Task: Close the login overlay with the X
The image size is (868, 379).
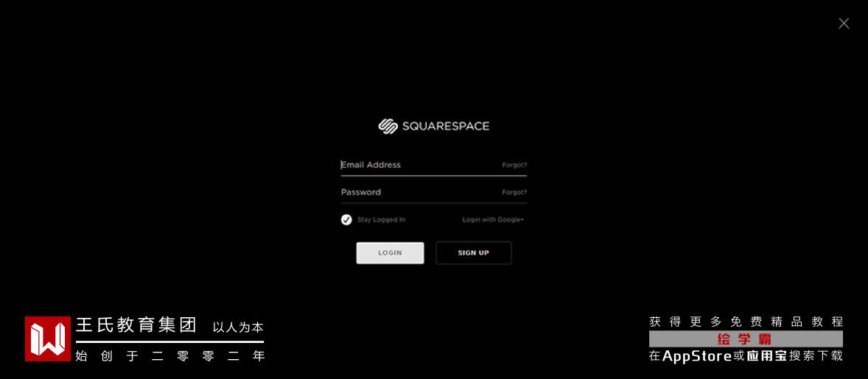Action: (844, 24)
